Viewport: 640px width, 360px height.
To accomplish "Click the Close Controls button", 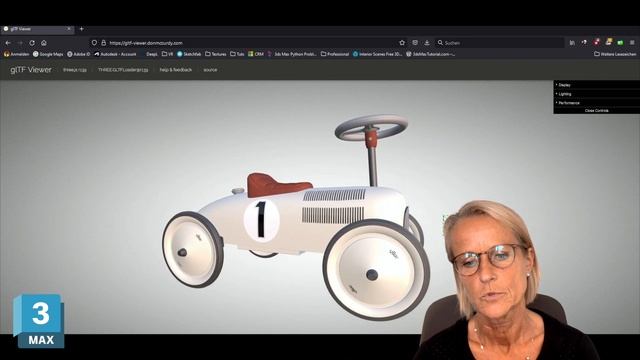I will coord(596,111).
